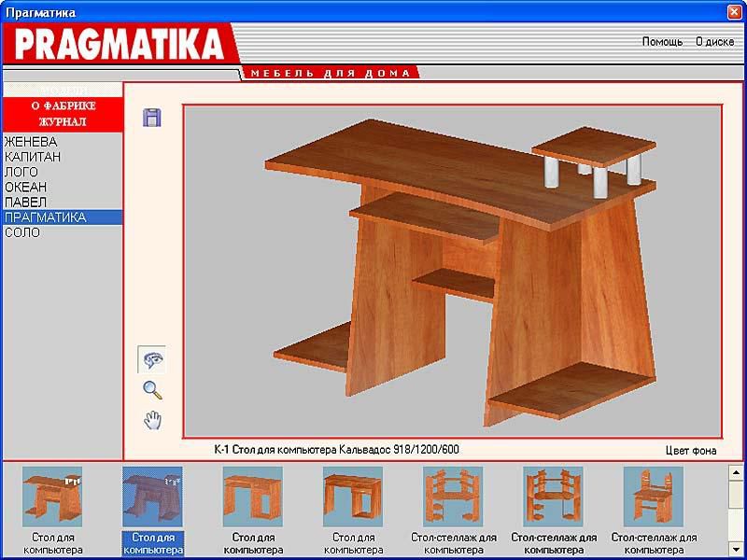
Task: Pick the СОЛО collection
Action: click(22, 231)
